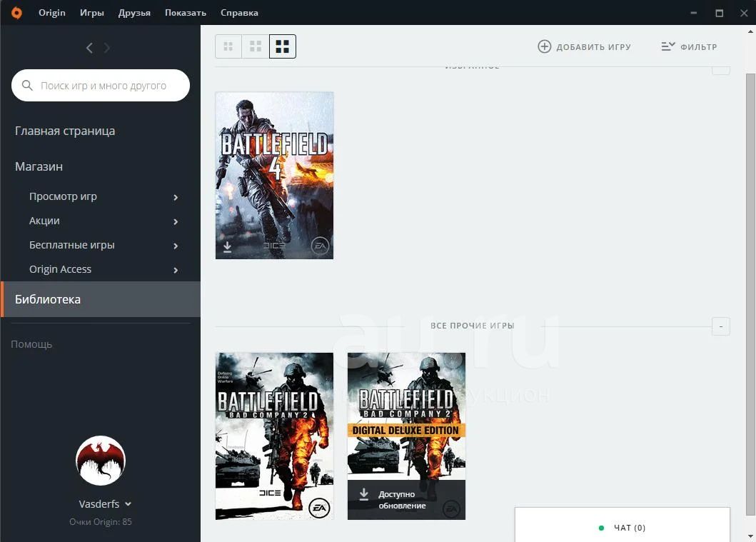Image resolution: width=756 pixels, height=542 pixels.
Task: Open the Справка menu
Action: click(239, 13)
